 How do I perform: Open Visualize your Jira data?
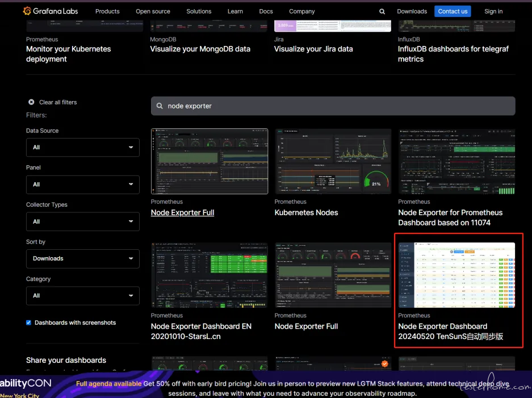313,49
